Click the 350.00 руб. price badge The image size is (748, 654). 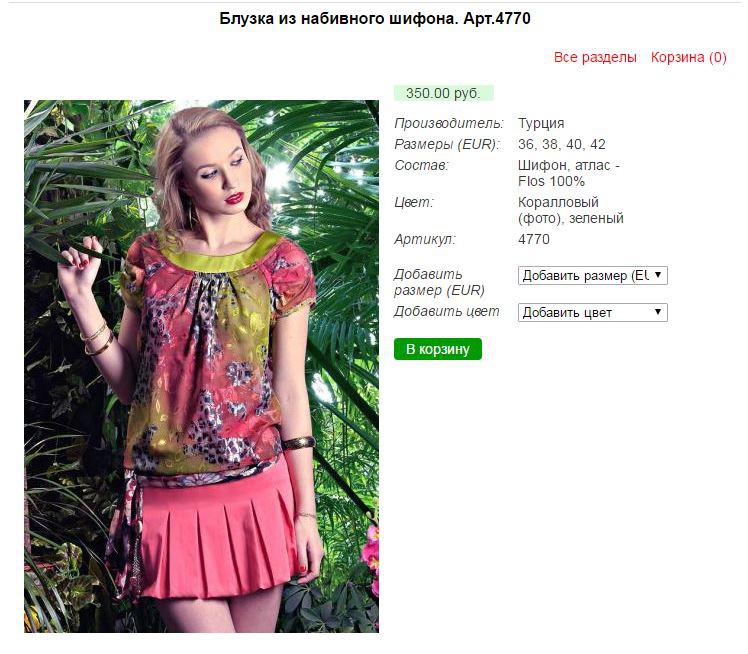(x=443, y=93)
